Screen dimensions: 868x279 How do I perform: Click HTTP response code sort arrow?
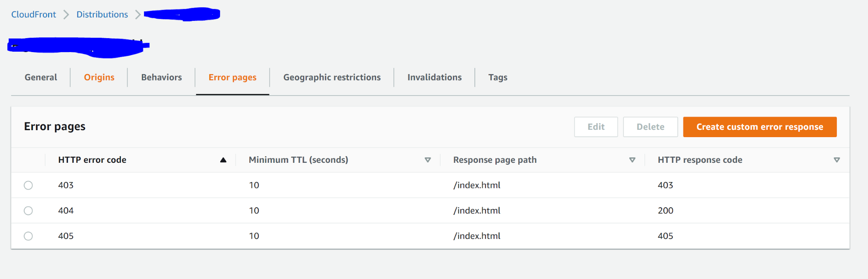837,160
